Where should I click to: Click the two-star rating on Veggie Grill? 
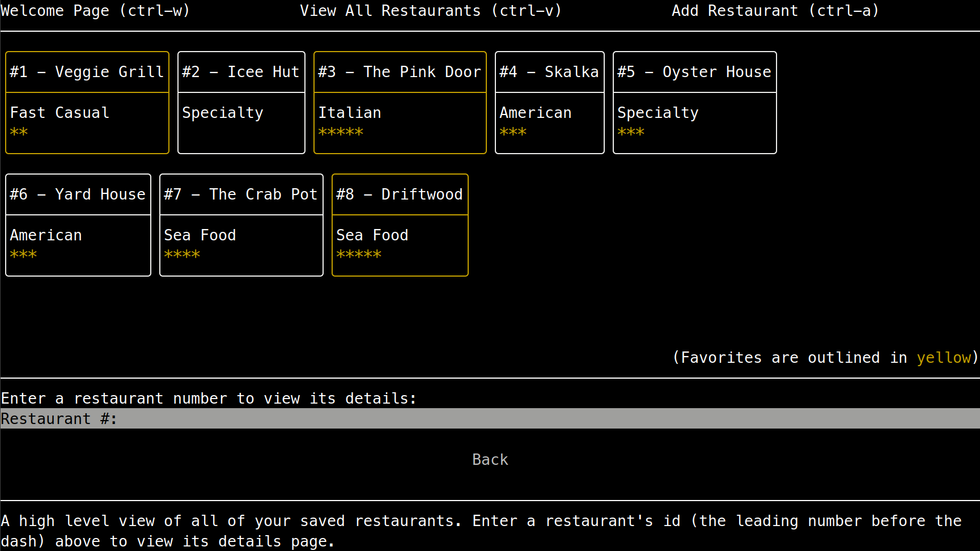tap(19, 132)
